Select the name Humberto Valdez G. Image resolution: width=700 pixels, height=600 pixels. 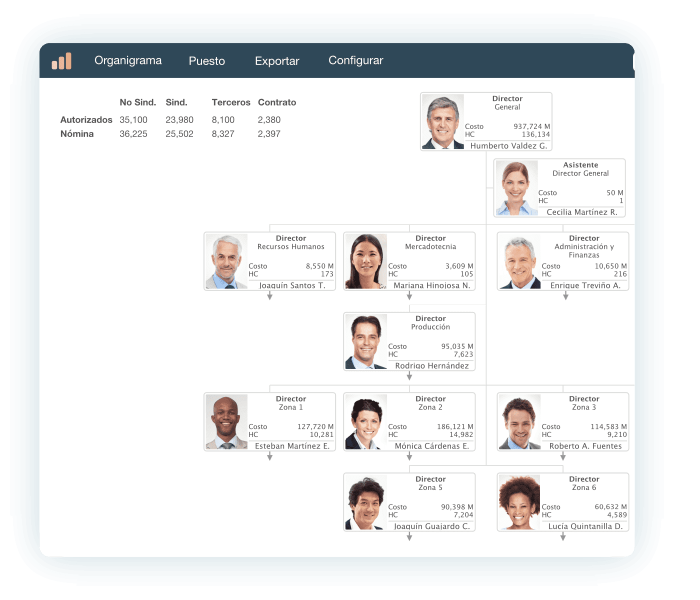[508, 145]
